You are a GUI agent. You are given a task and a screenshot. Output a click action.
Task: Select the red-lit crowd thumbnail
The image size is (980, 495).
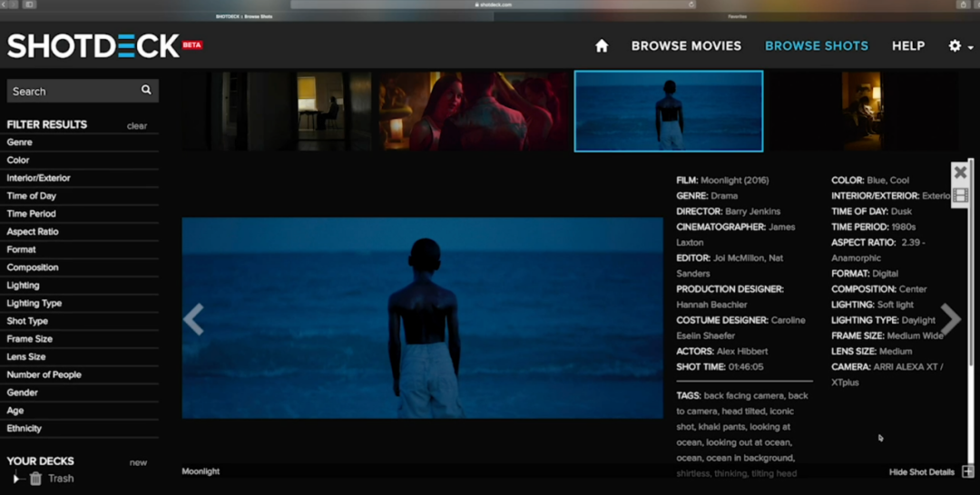[x=475, y=112]
